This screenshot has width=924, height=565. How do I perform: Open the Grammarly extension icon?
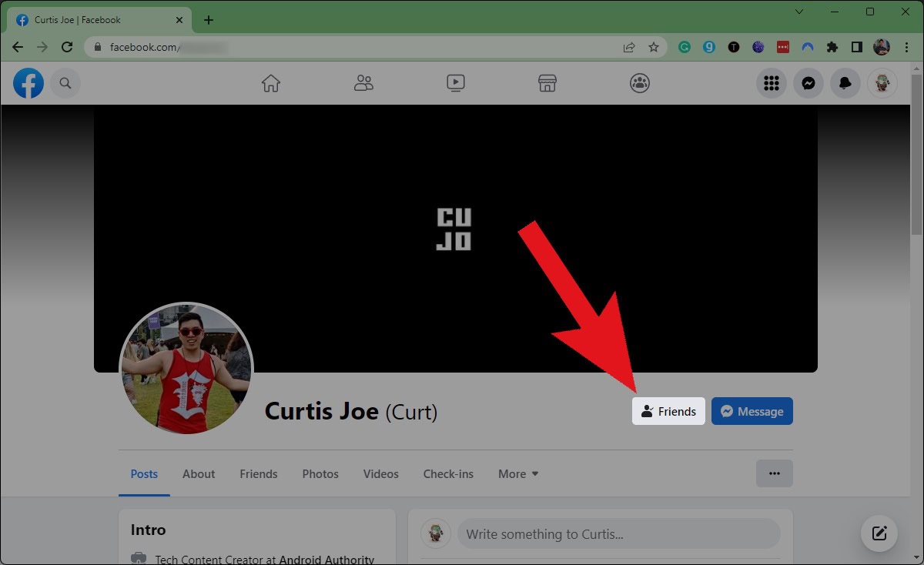coord(684,47)
